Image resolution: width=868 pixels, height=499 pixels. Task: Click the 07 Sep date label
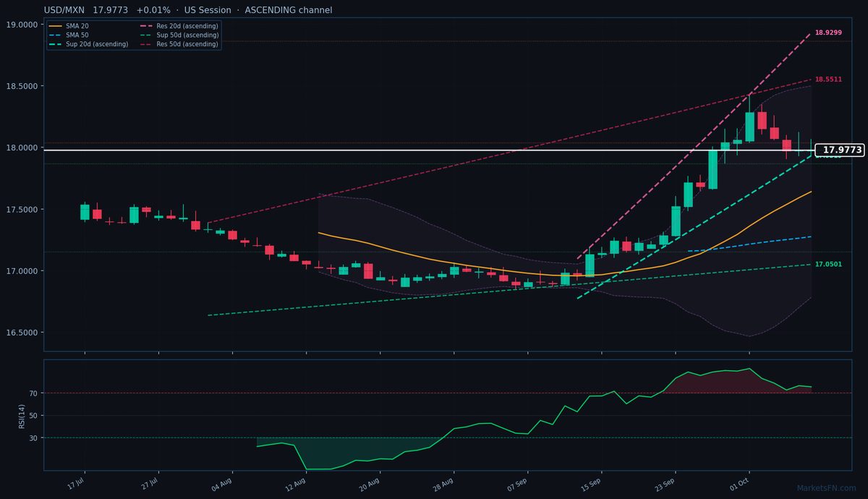[519, 482]
